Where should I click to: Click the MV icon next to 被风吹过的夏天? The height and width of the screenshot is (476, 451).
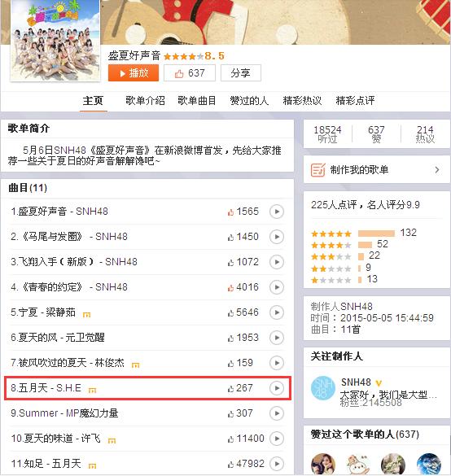[135, 365]
